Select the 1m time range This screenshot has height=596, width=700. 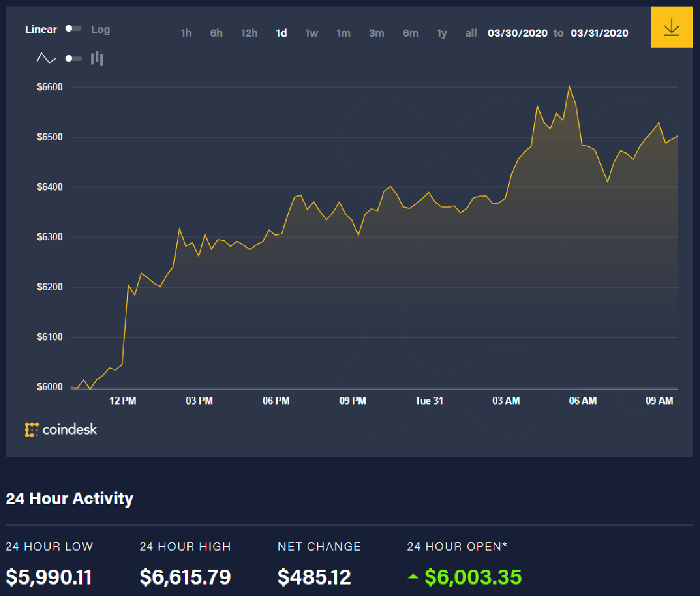pyautogui.click(x=343, y=33)
